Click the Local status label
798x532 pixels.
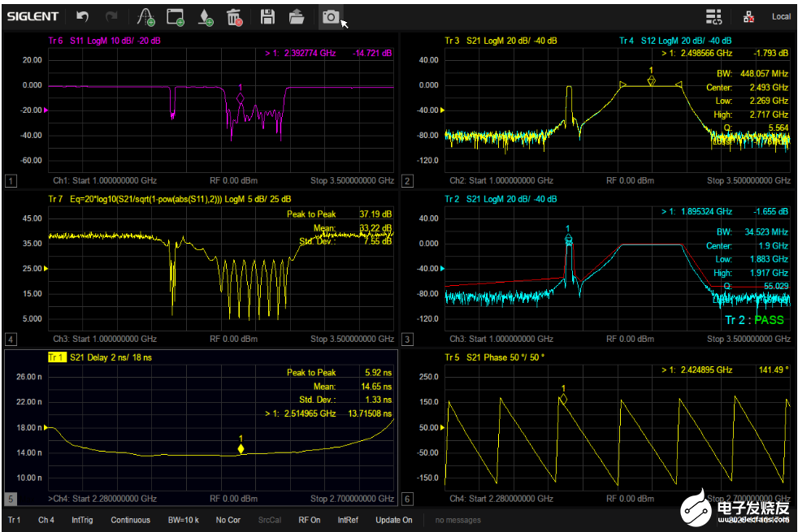pos(781,17)
